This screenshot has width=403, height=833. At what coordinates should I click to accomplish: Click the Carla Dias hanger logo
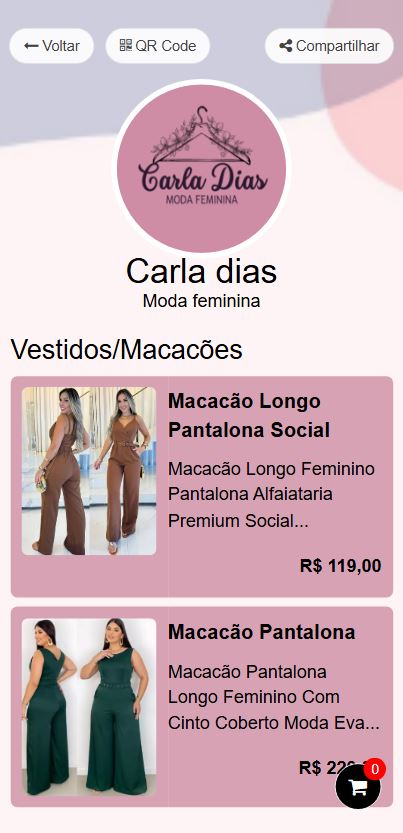click(x=201, y=168)
